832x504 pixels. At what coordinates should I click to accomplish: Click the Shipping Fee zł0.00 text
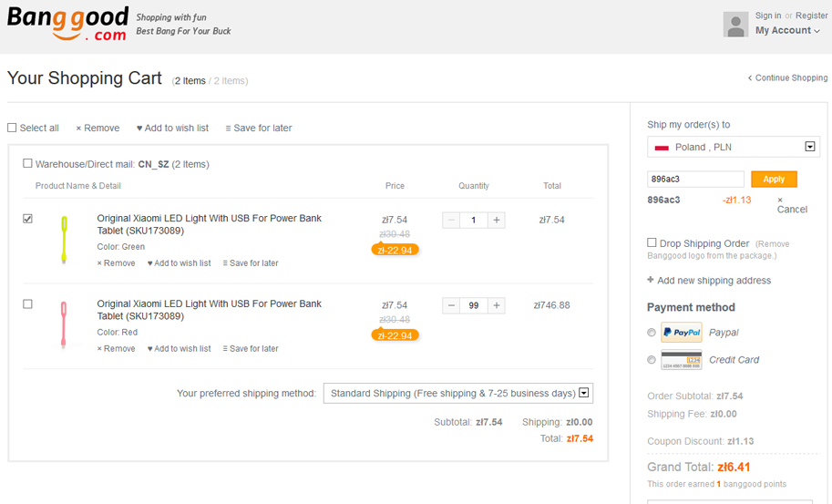692,414
